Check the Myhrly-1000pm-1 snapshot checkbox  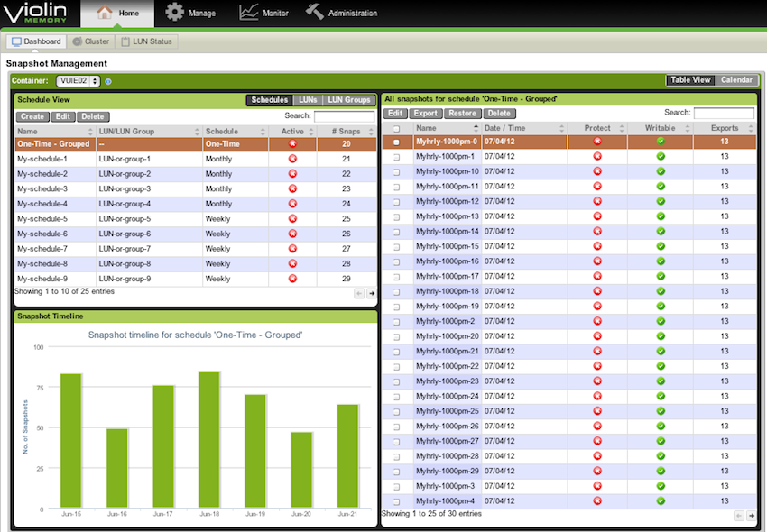(396, 158)
